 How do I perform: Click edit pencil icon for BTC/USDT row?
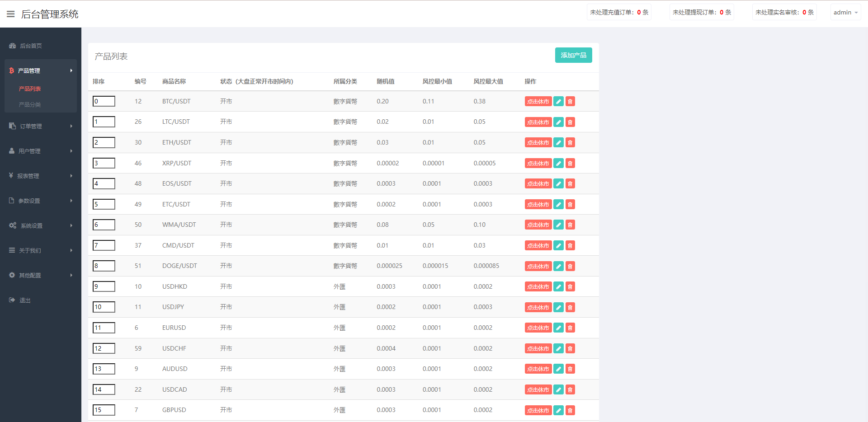(x=558, y=102)
